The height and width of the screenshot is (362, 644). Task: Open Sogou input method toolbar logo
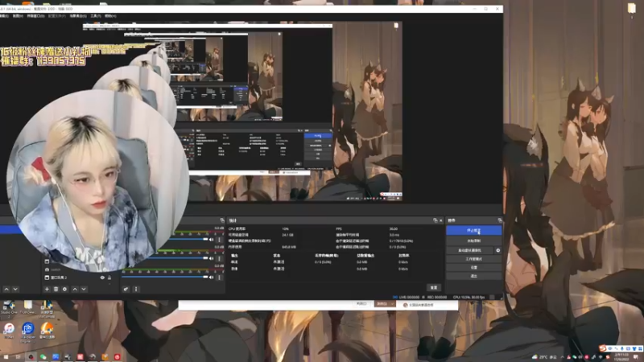point(602,348)
